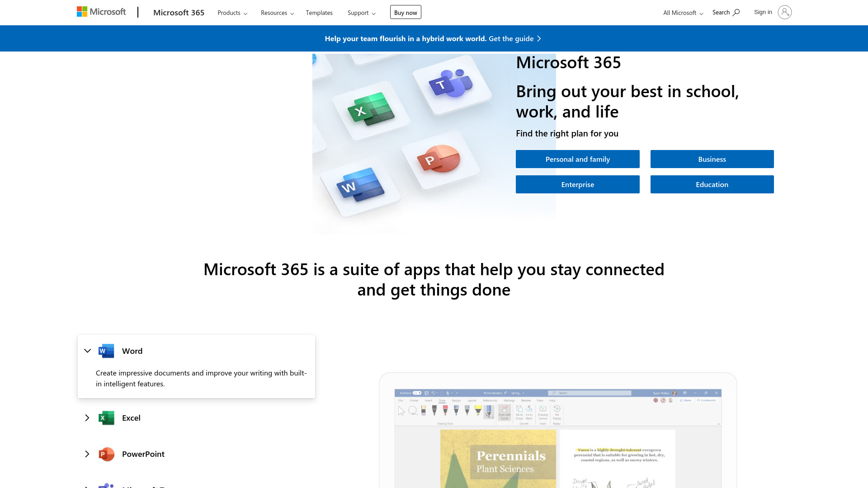Open the All Microsoft dropdown

(683, 13)
